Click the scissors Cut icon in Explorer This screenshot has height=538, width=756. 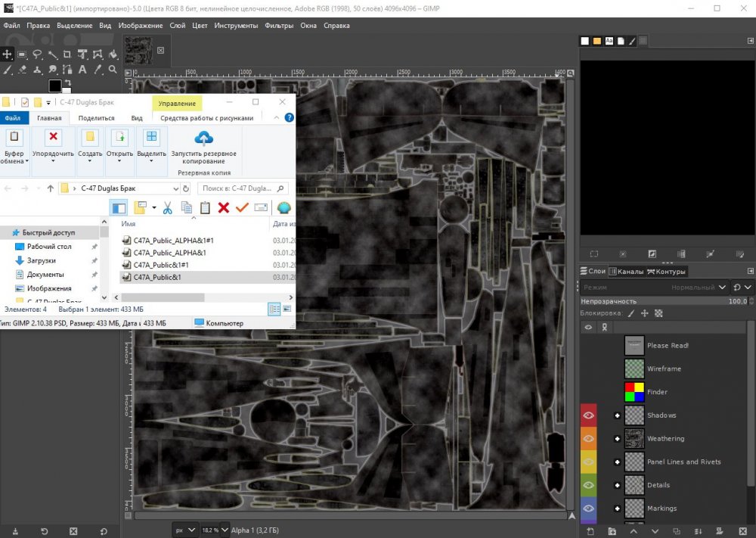coord(168,207)
